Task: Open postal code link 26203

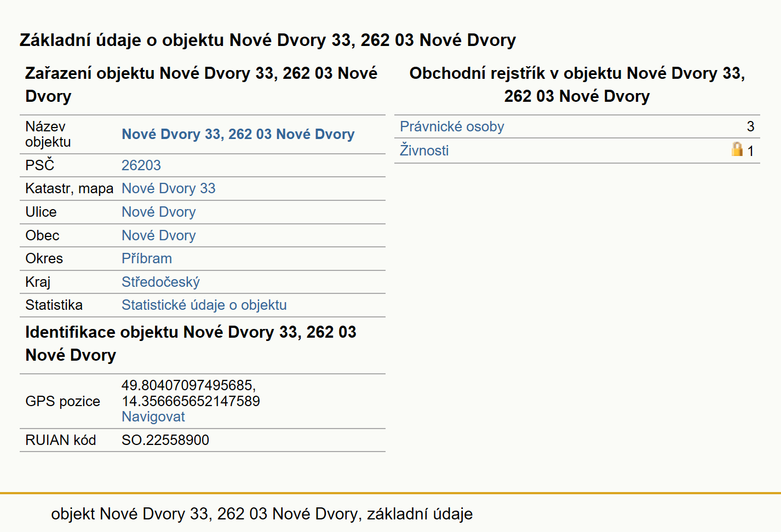Action: click(141, 165)
